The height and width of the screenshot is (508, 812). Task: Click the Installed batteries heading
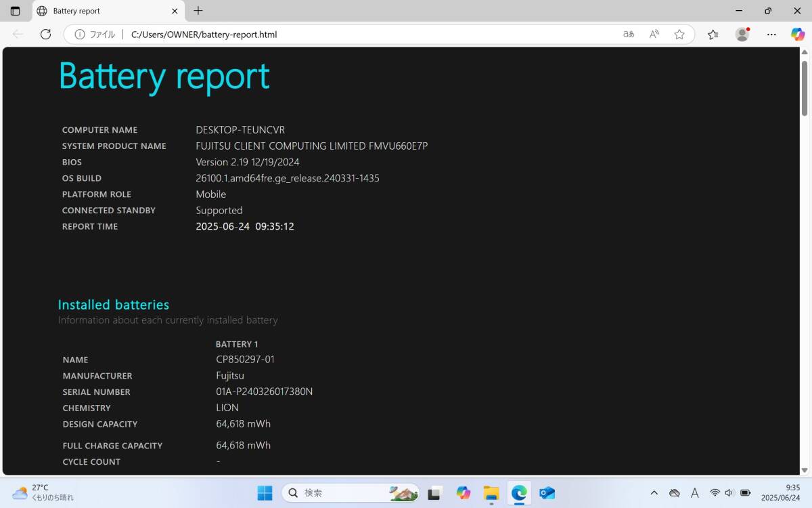(114, 305)
